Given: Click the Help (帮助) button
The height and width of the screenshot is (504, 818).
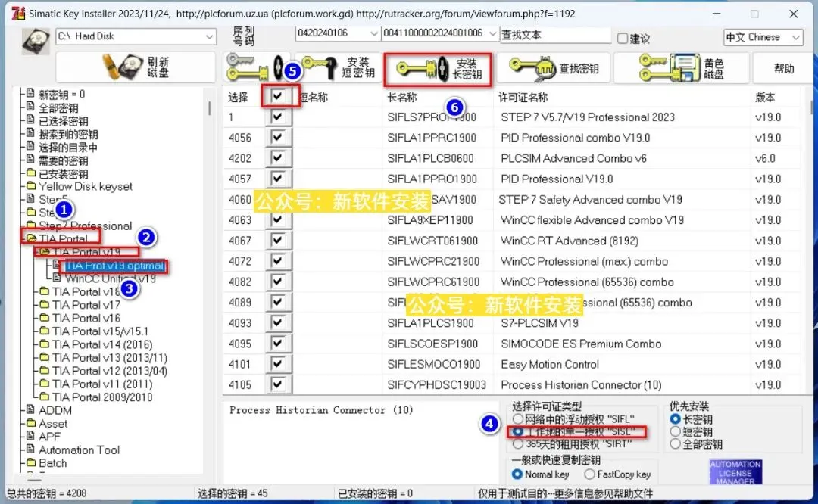Looking at the screenshot, I should 784,68.
